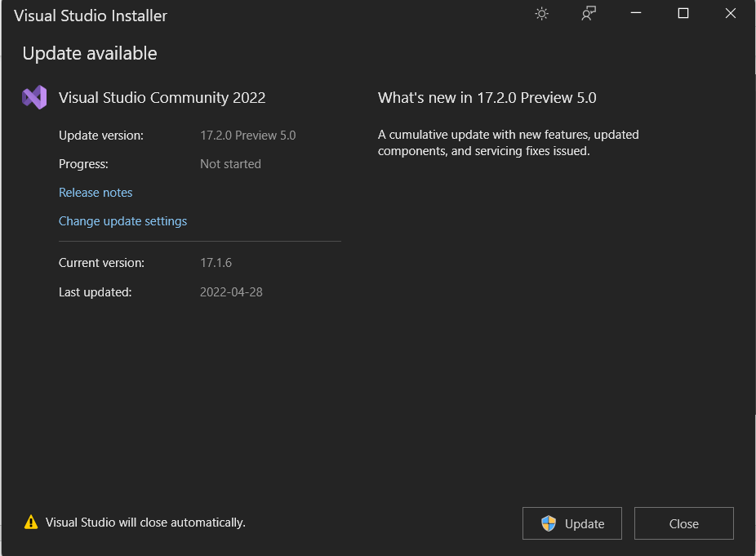Click the 'Current version:' label
This screenshot has width=756, height=556.
pos(102,263)
